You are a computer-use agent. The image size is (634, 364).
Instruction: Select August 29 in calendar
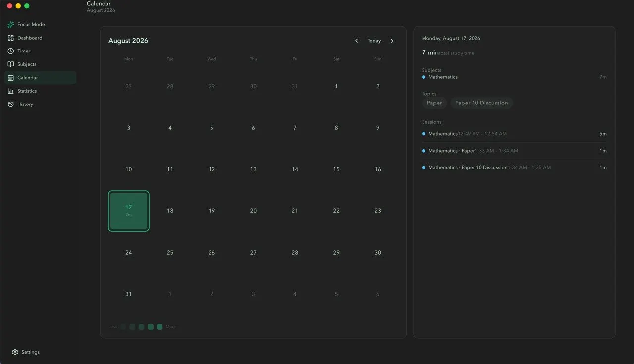(336, 253)
